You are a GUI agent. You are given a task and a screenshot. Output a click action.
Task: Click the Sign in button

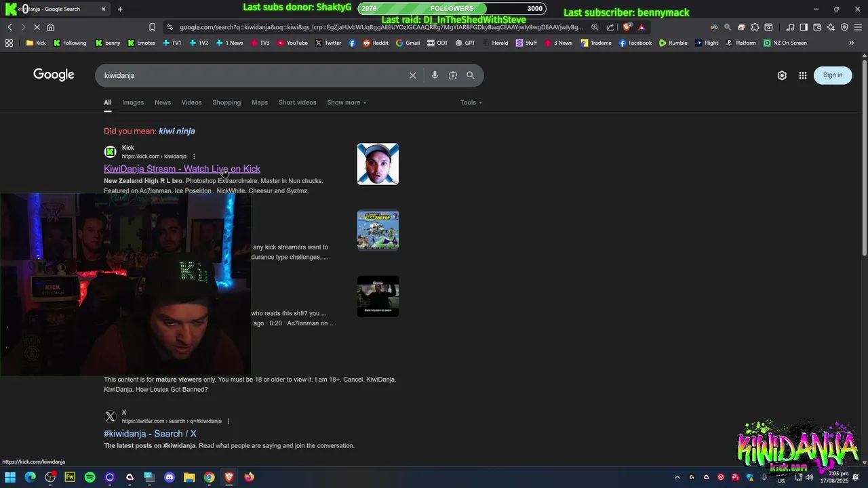pyautogui.click(x=833, y=75)
